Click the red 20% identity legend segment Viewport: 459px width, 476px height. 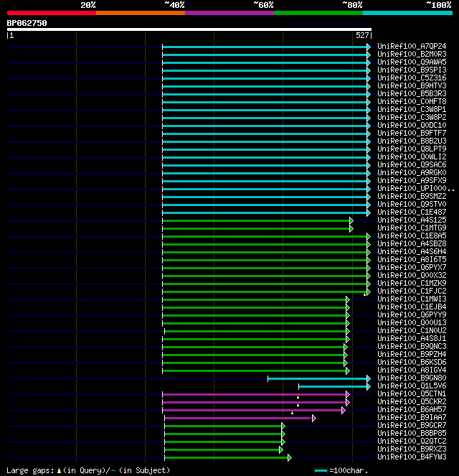(52, 13)
